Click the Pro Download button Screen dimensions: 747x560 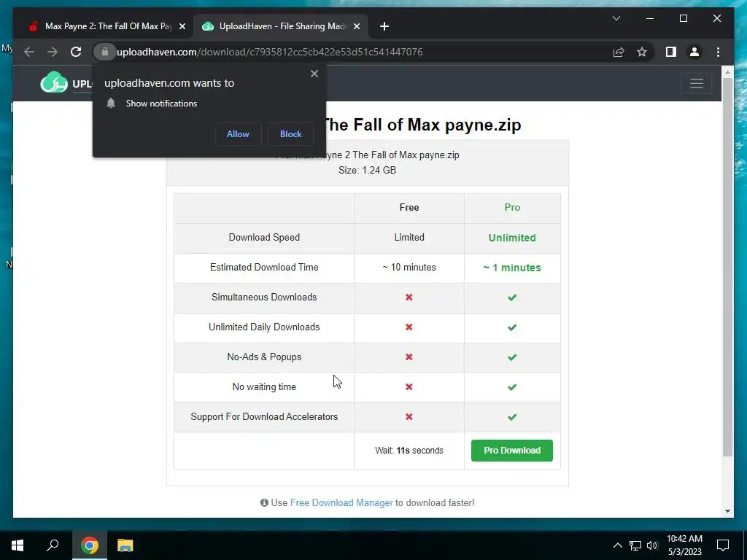click(511, 451)
